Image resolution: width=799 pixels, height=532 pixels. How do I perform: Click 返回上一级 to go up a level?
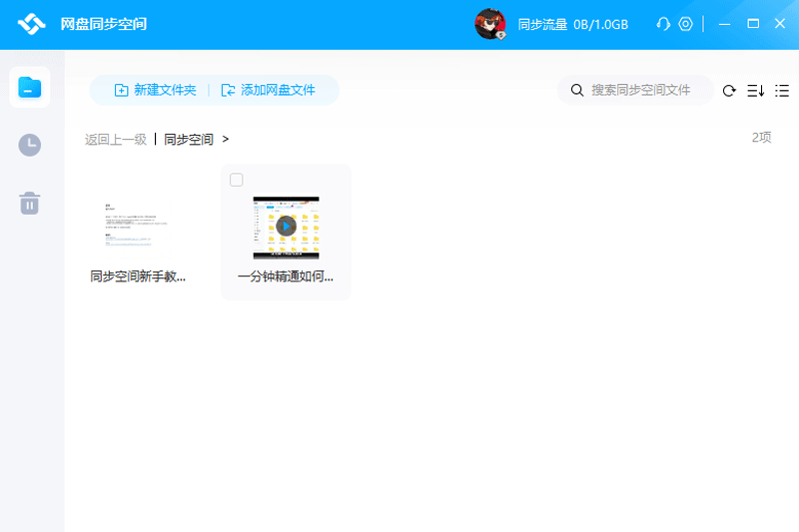pyautogui.click(x=116, y=140)
